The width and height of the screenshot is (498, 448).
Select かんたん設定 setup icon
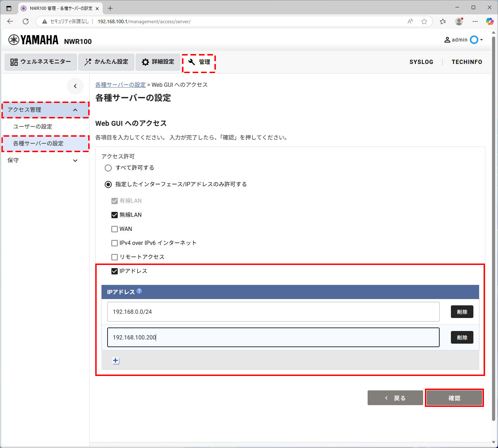click(106, 62)
